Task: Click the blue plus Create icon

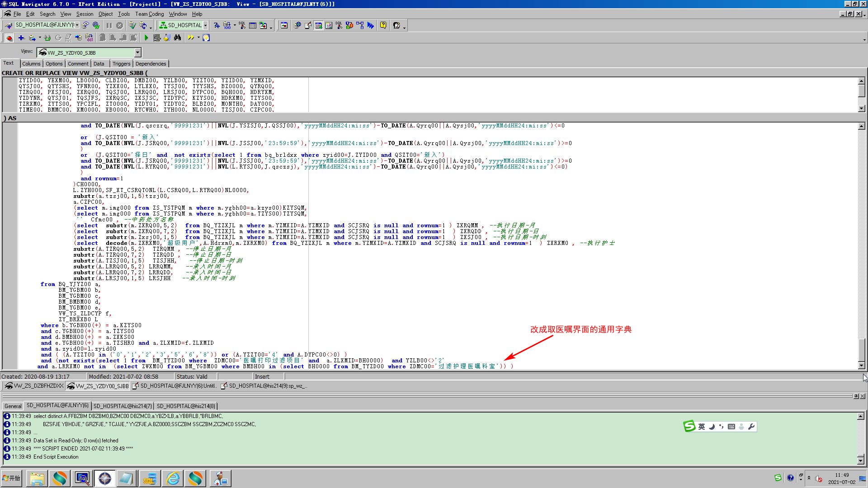Action: 21,38
